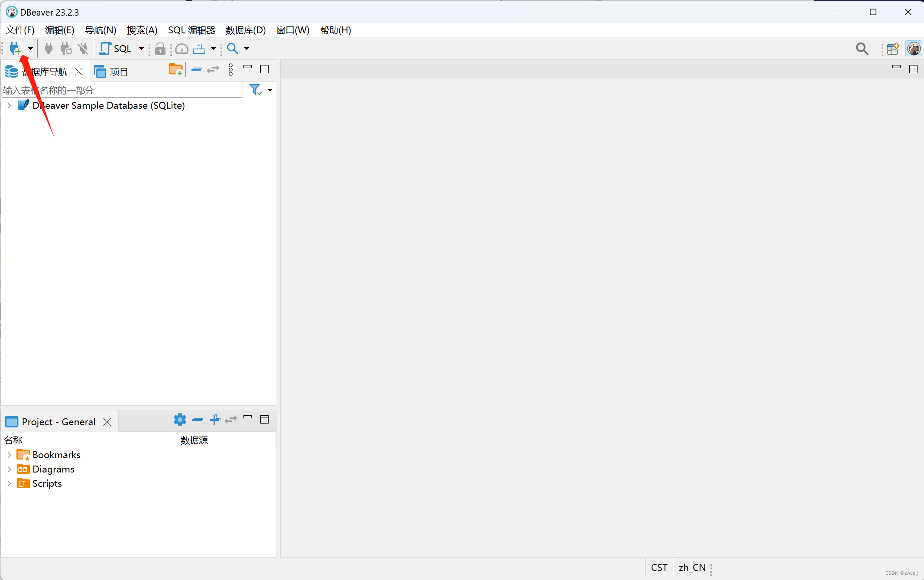Click the create folder icon in navigator
924x580 pixels.
tap(175, 69)
